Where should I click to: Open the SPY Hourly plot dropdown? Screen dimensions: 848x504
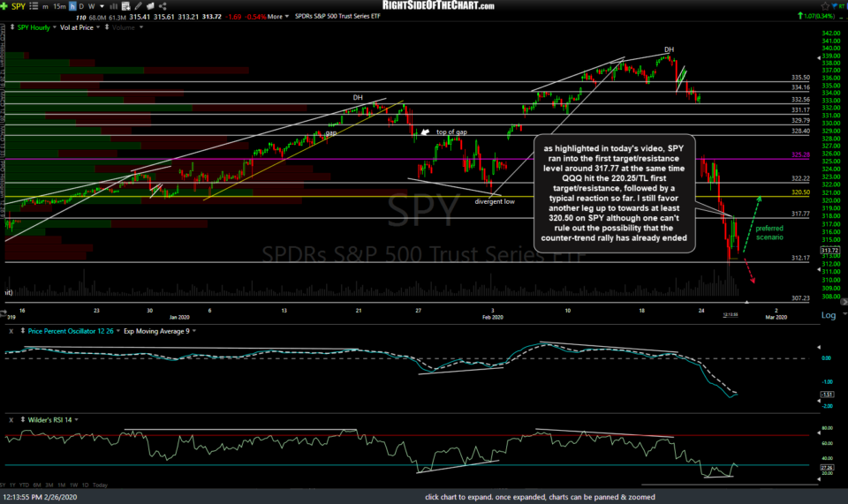(55, 27)
